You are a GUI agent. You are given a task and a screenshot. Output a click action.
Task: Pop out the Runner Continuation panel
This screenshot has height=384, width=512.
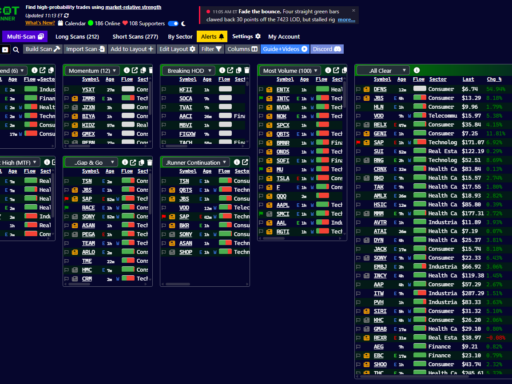tap(245, 162)
